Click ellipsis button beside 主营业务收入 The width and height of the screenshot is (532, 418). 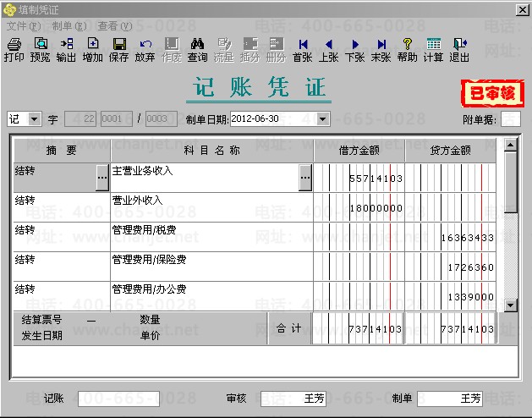[x=305, y=178]
